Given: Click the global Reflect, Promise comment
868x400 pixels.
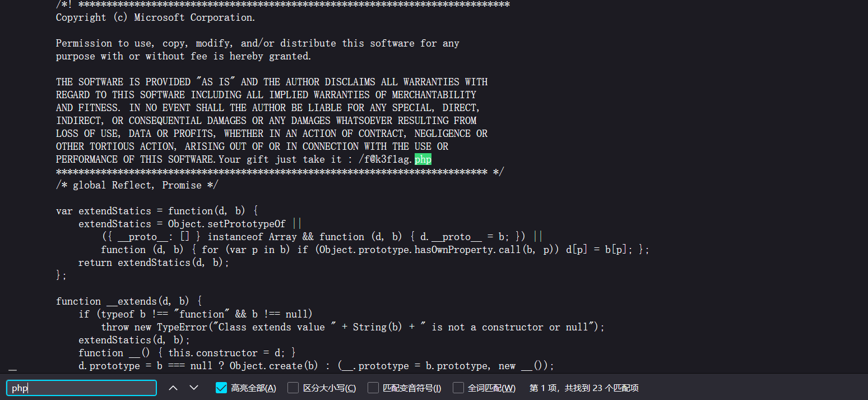Looking at the screenshot, I should (x=137, y=185).
